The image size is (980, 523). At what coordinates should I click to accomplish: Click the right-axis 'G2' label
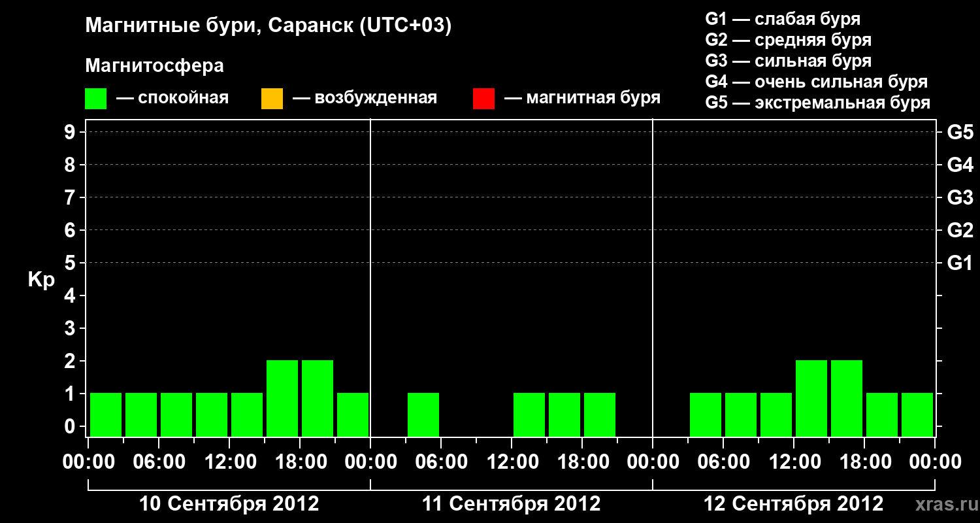pos(960,230)
